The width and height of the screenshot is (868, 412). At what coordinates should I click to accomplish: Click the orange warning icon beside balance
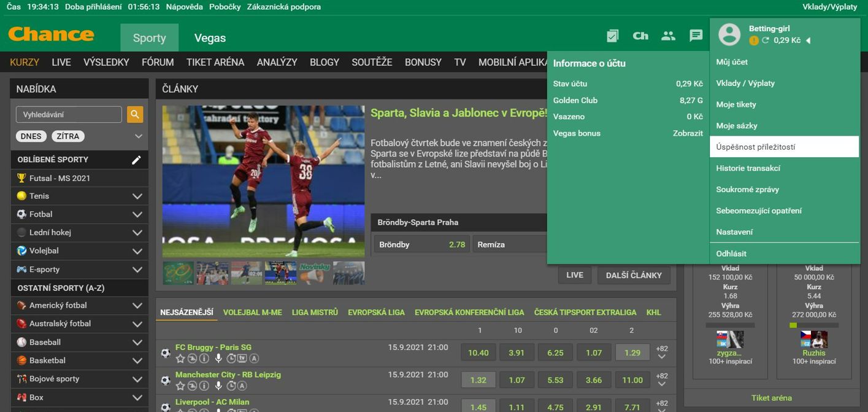[754, 41]
